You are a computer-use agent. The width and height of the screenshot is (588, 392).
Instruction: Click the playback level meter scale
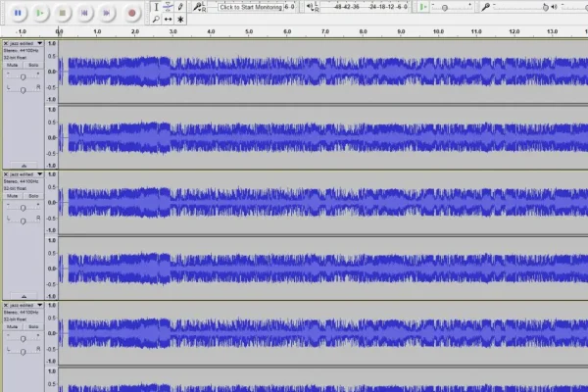pyautogui.click(x=364, y=7)
